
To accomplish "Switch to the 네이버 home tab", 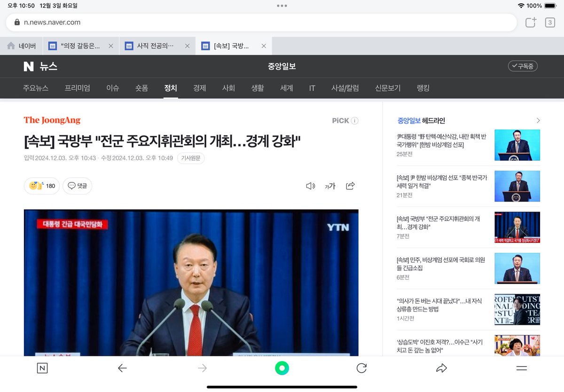I will [x=22, y=46].
